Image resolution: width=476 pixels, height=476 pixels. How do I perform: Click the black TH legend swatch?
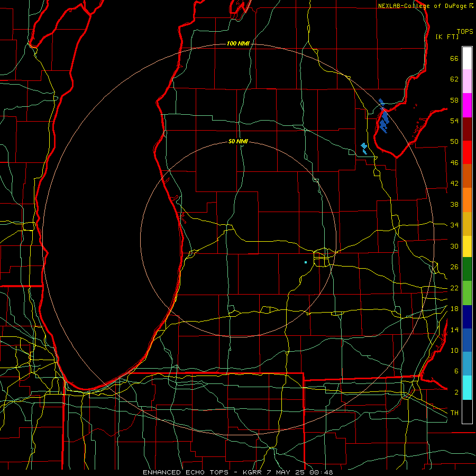467,411
